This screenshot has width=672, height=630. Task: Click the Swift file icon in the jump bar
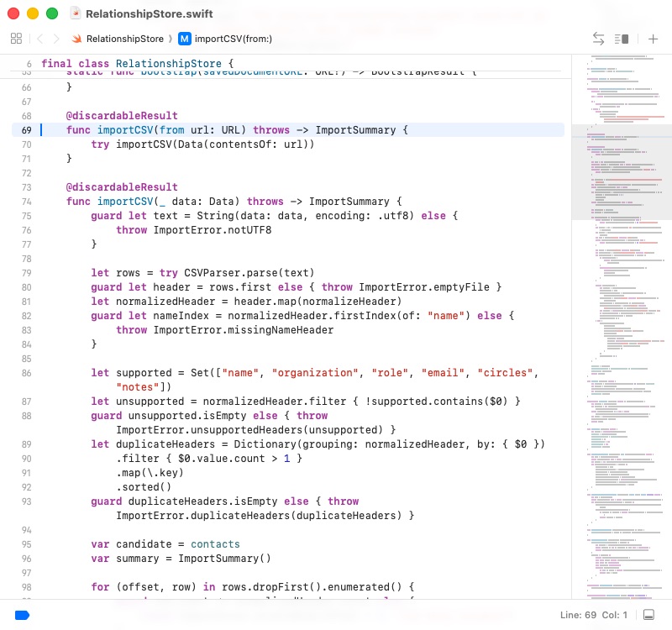point(76,39)
